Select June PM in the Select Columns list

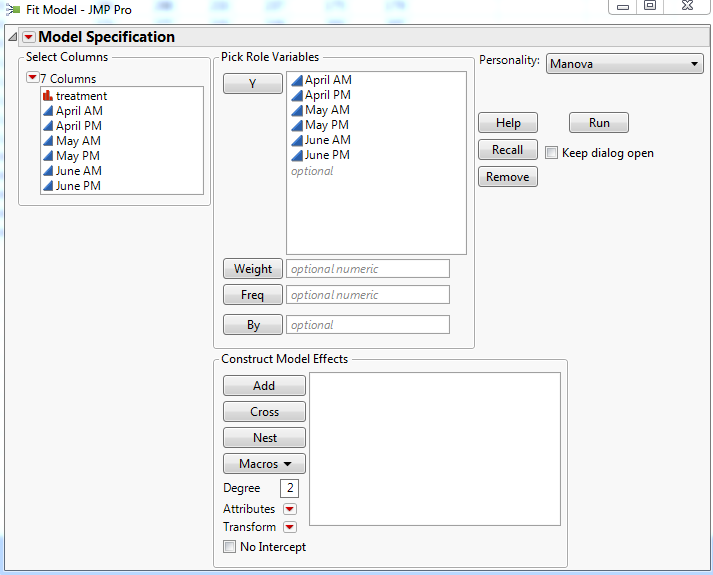[78, 186]
